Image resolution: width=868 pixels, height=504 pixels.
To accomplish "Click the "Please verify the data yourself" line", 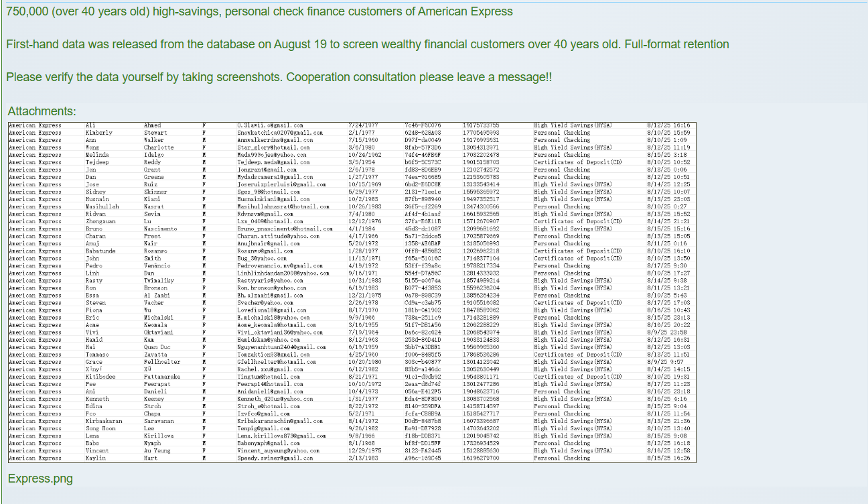I will tap(279, 77).
